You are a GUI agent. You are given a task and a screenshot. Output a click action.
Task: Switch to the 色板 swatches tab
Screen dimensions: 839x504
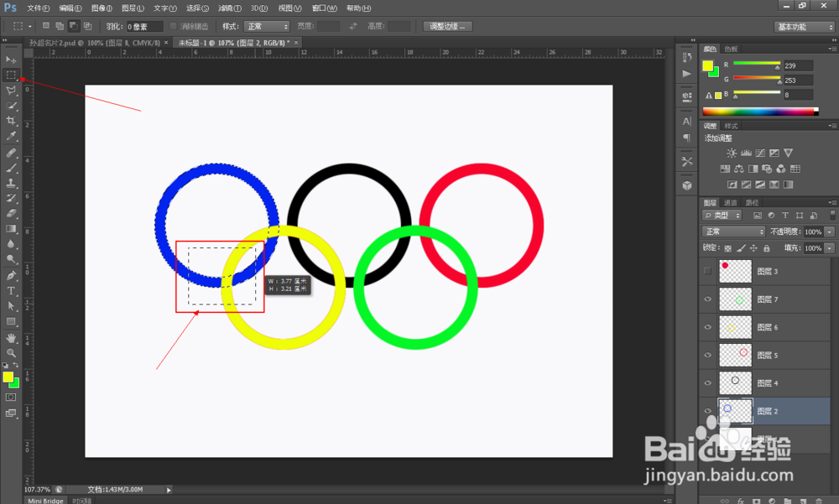tap(731, 49)
